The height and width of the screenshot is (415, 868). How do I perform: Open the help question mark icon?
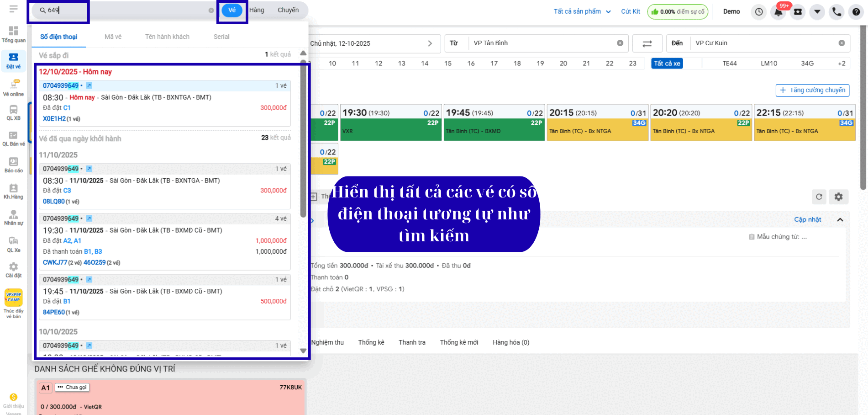tap(856, 12)
